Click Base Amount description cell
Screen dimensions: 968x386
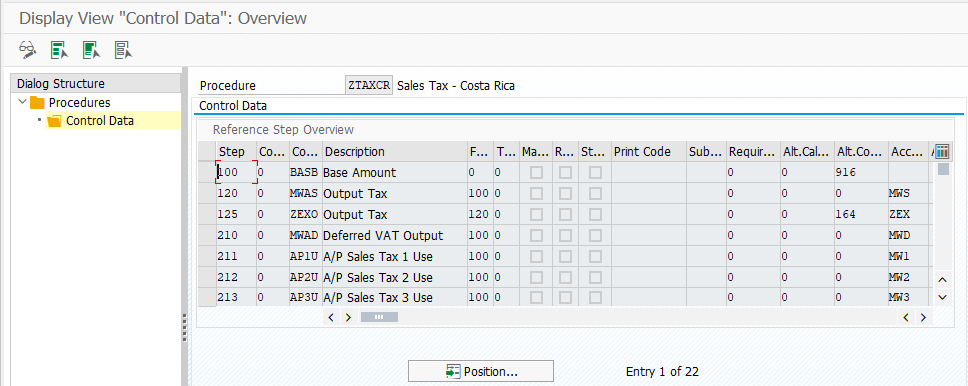click(394, 173)
